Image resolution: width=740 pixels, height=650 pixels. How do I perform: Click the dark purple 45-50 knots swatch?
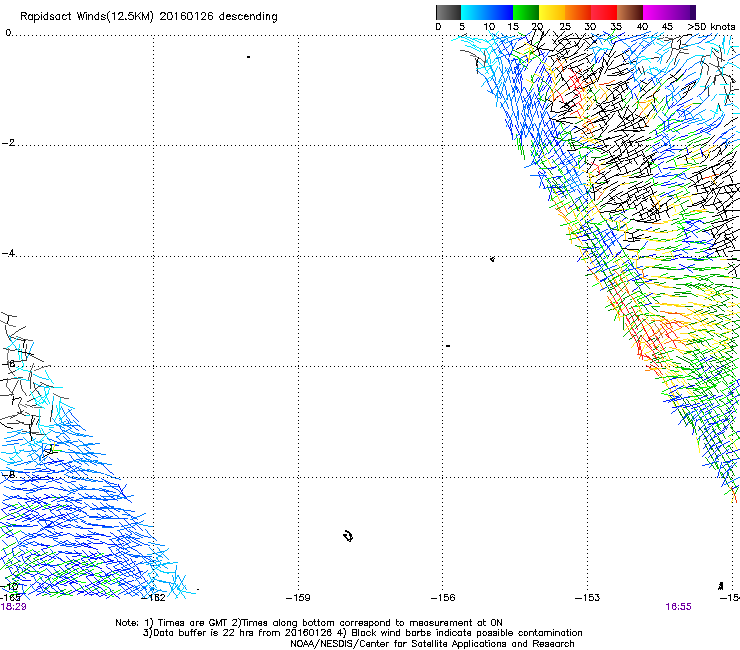tap(682, 12)
